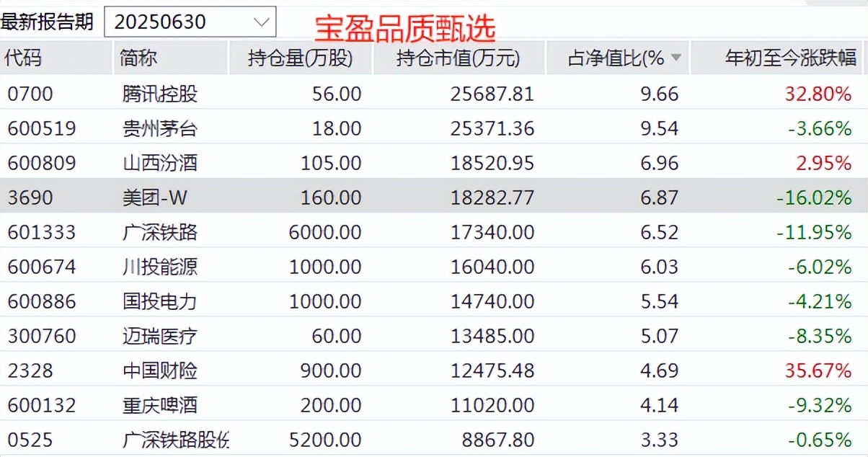Select stock code 2328
Viewport: 868px width, 457px height.
tap(30, 371)
